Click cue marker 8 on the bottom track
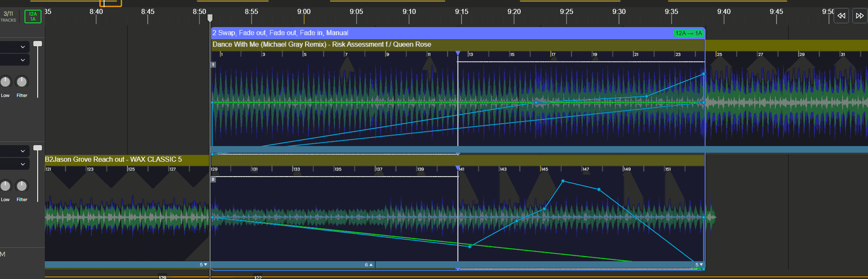The height and width of the screenshot is (279, 868). (x=213, y=180)
